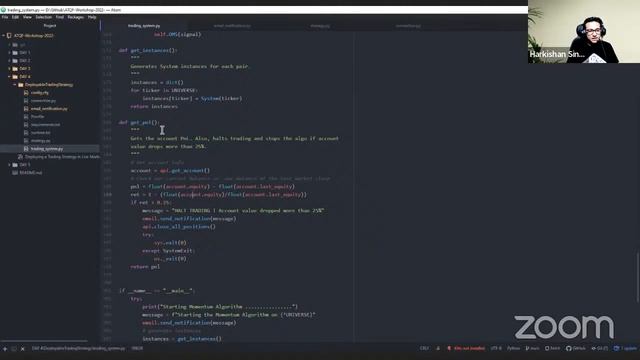The image size is (640, 360).
Task: Expand the DAY 5 folder
Action: tap(9, 165)
